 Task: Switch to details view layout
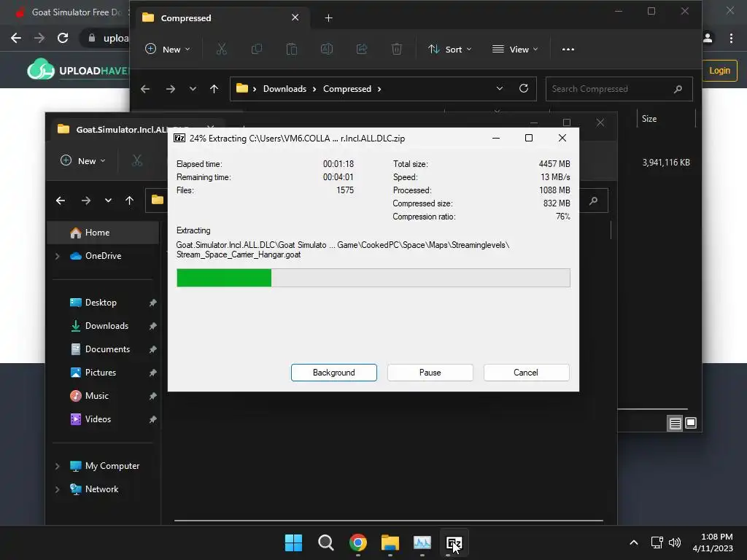point(675,423)
